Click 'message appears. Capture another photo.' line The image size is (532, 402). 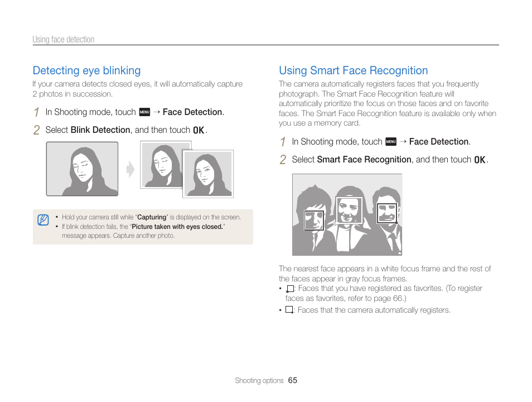click(x=118, y=236)
